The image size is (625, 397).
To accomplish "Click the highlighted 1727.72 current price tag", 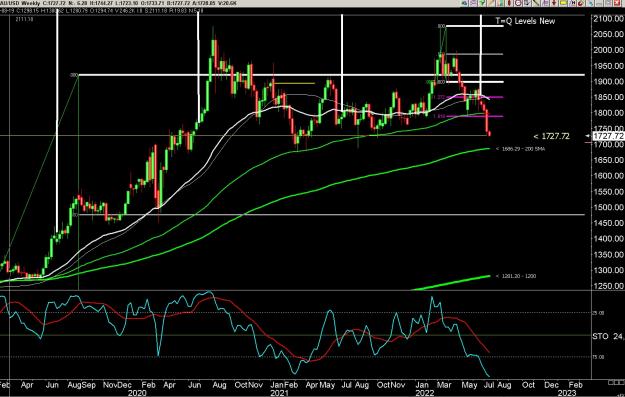I will click(x=608, y=136).
